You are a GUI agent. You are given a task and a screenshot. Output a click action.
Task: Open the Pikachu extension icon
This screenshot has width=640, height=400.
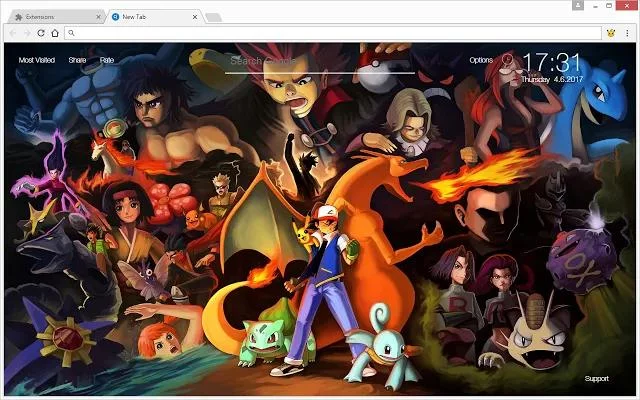[x=611, y=33]
